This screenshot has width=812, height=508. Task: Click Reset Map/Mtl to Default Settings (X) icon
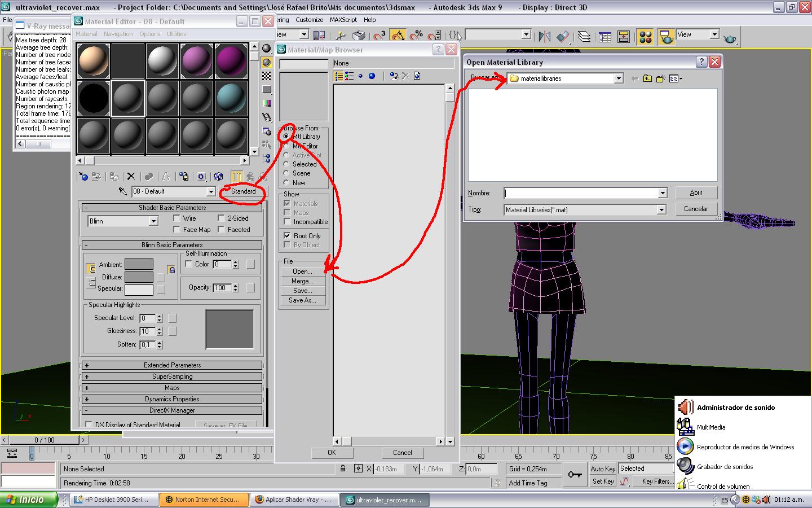131,177
